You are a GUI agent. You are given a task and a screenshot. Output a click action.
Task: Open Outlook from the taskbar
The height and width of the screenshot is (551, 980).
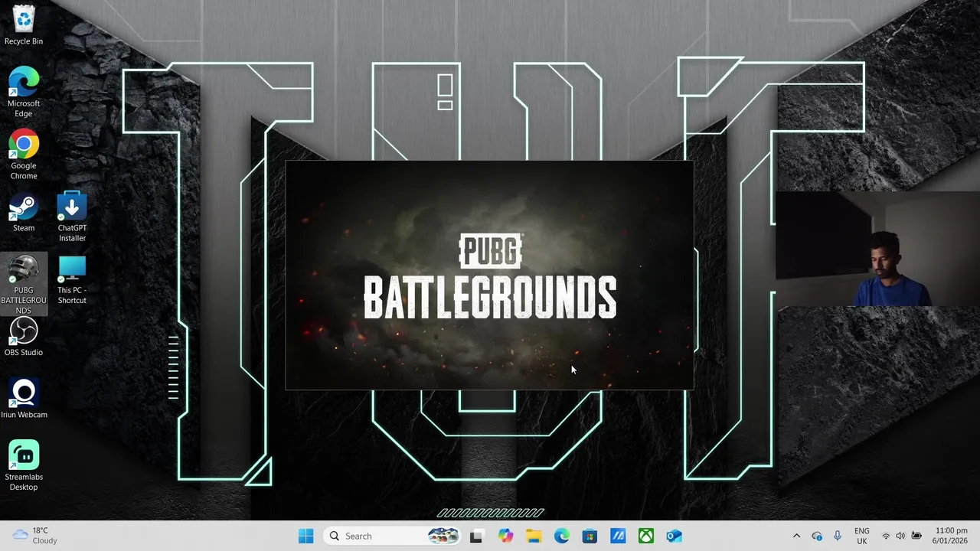[x=674, y=536]
